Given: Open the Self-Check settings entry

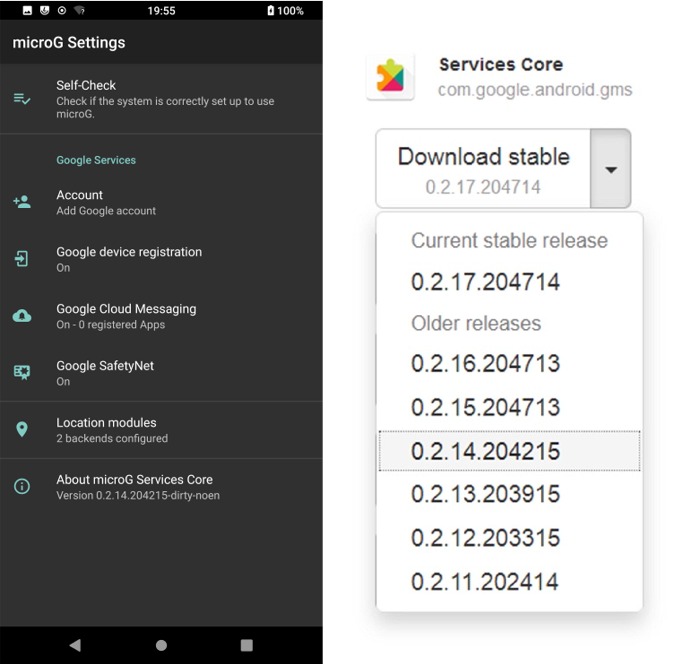Looking at the screenshot, I should click(x=161, y=99).
